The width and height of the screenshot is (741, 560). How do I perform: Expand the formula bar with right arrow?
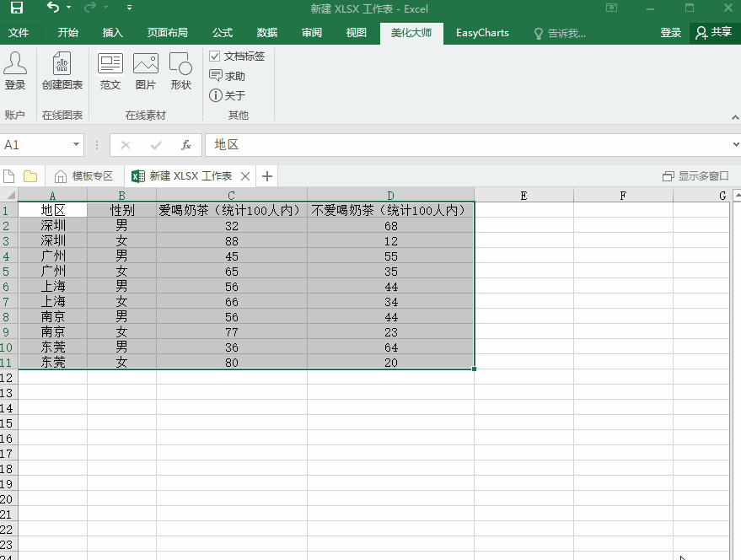(732, 145)
